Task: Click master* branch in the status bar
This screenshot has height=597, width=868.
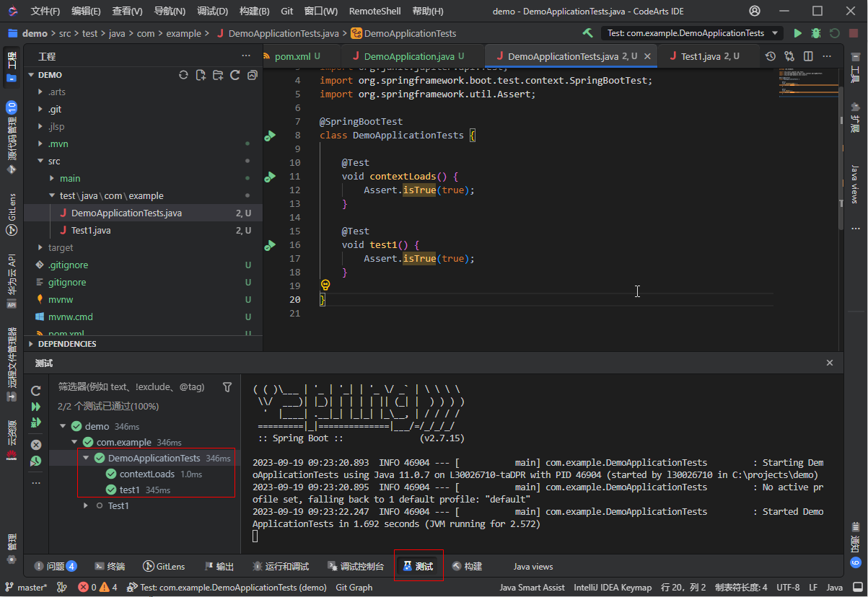Action: tap(30, 587)
